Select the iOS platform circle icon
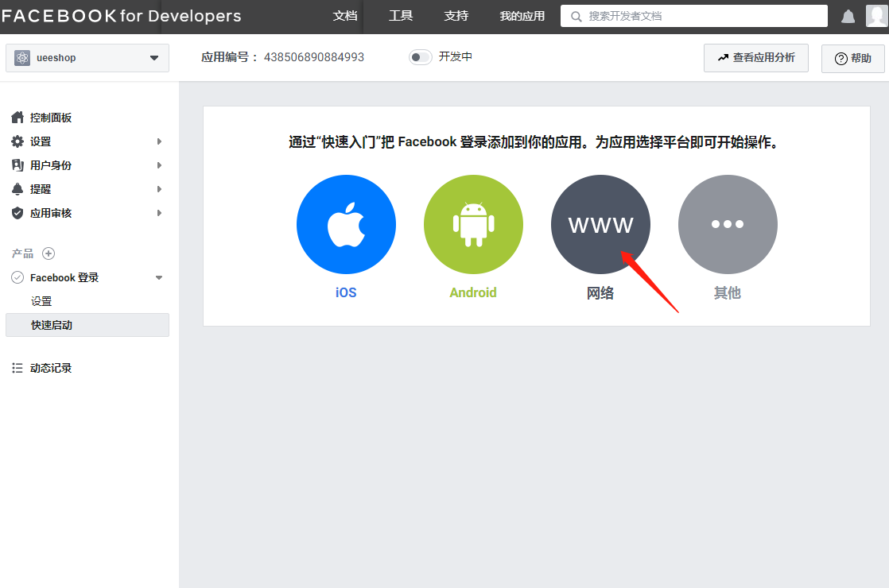The width and height of the screenshot is (889, 588). pyautogui.click(x=346, y=224)
